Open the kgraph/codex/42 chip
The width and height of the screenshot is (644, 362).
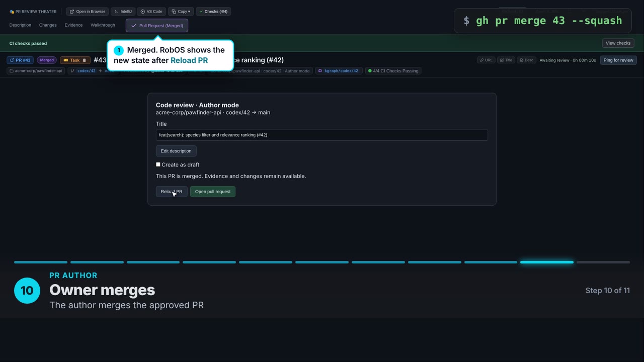click(339, 71)
